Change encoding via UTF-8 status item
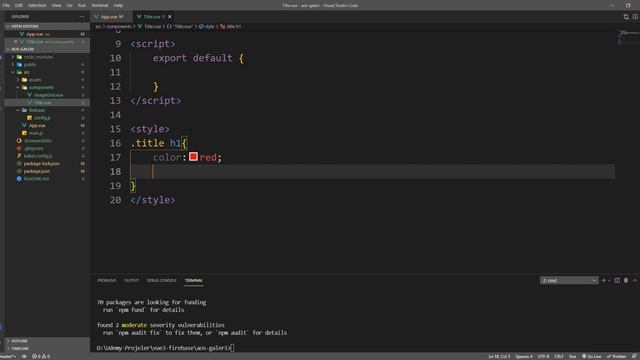The height and width of the screenshot is (360, 640). click(x=544, y=356)
